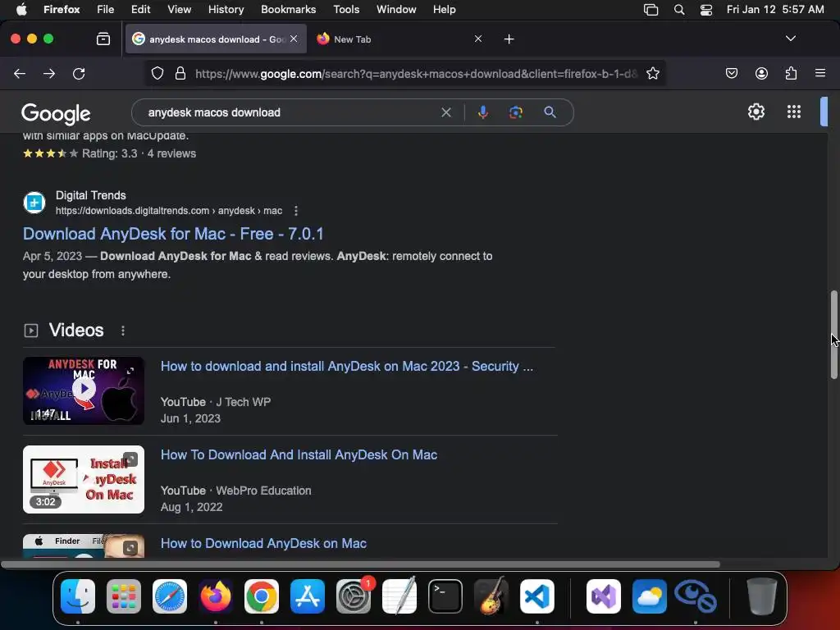840x630 pixels.
Task: Close the New Tab tab
Action: pyautogui.click(x=478, y=39)
